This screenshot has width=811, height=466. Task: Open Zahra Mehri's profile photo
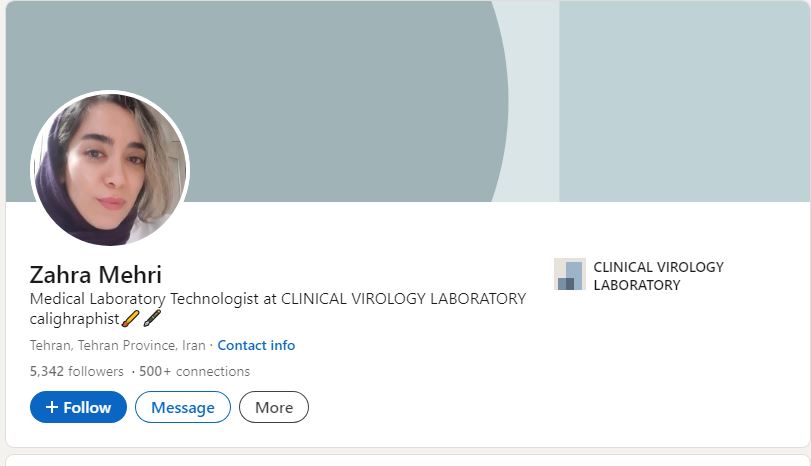tap(110, 168)
